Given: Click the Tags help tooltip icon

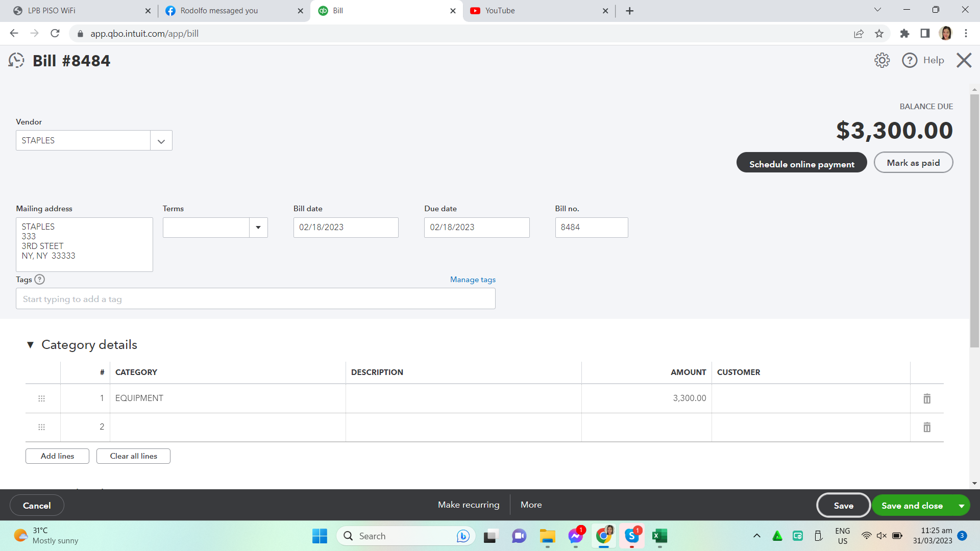Looking at the screenshot, I should 40,280.
